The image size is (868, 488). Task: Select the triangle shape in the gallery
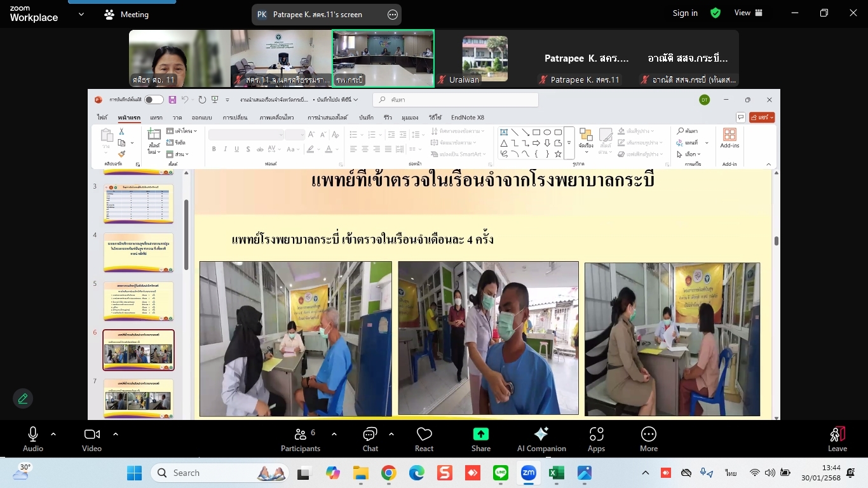[x=504, y=143]
